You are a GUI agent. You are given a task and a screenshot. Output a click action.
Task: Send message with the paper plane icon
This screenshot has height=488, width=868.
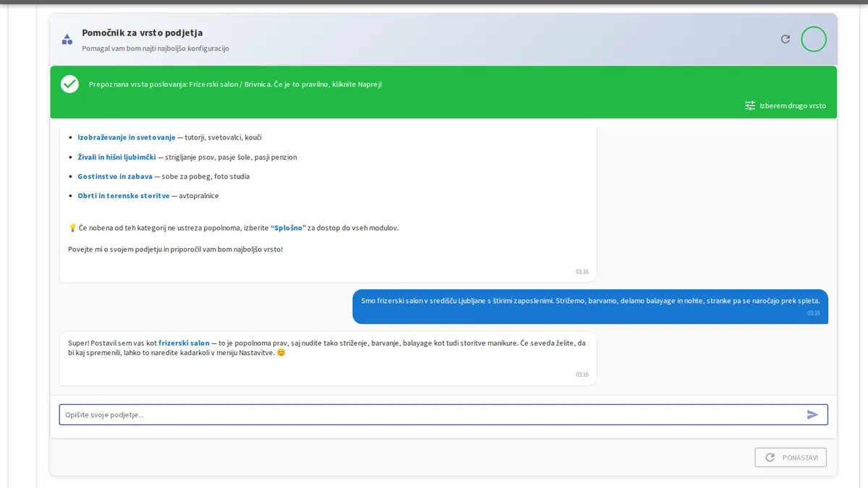click(x=812, y=414)
